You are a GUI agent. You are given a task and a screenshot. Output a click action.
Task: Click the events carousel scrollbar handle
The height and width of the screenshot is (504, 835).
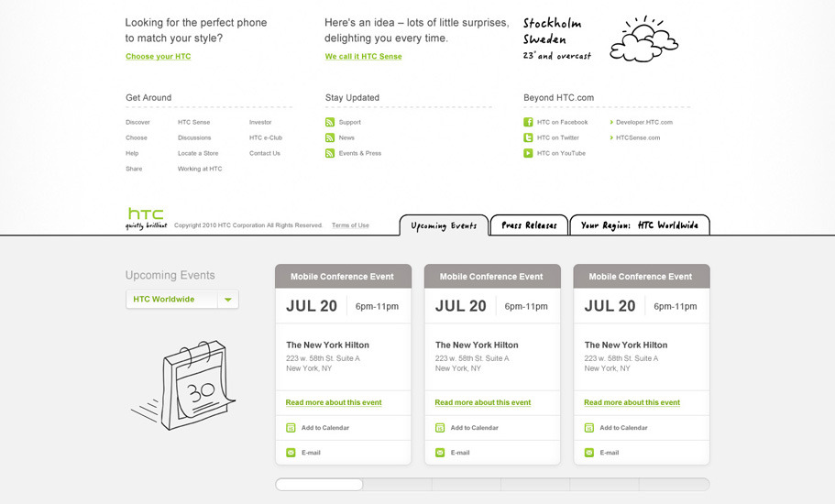[x=319, y=485]
